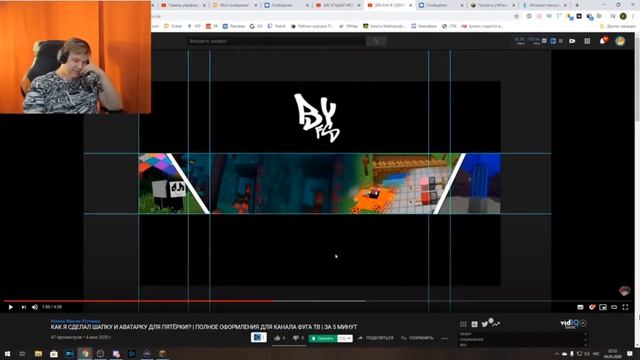Open player settings gear with HD badge
This screenshot has width=640, height=360.
tap(592, 307)
